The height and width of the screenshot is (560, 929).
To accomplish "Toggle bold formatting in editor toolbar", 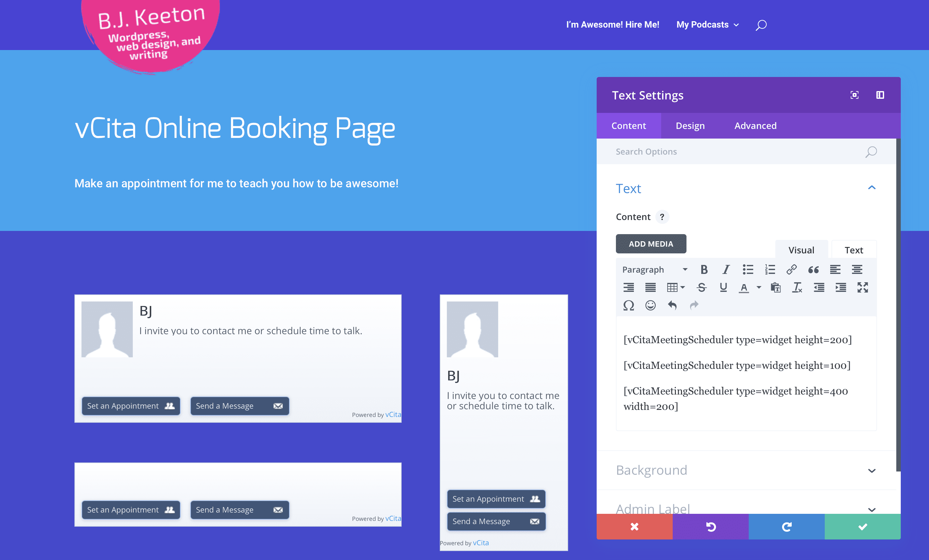I will [704, 269].
